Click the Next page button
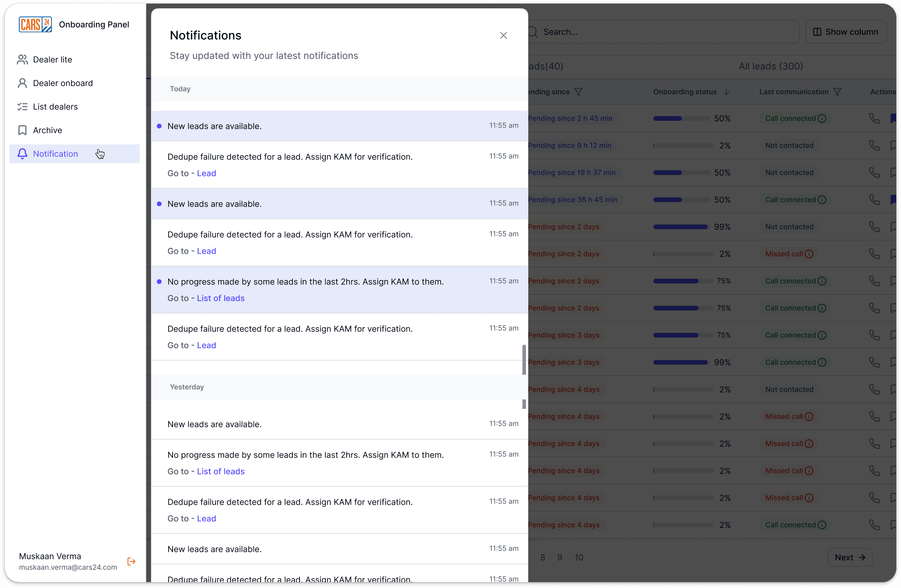901x588 pixels. coord(850,557)
